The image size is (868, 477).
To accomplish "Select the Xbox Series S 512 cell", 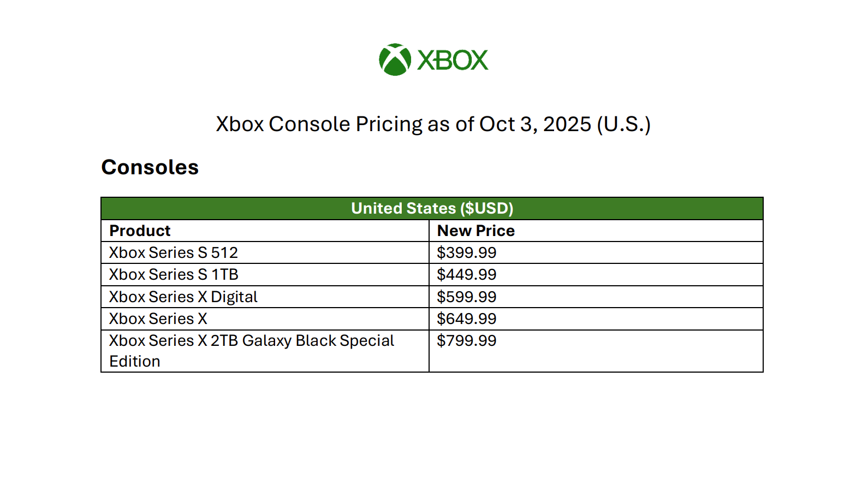I will point(174,252).
